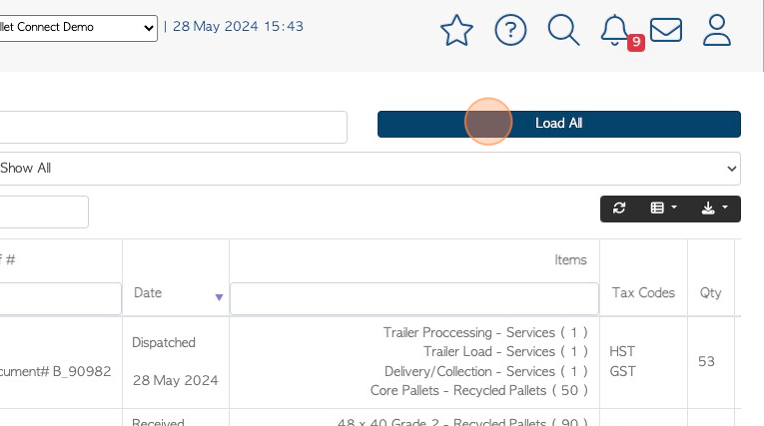
Task: Click the small input box below Show All
Action: click(x=43, y=212)
